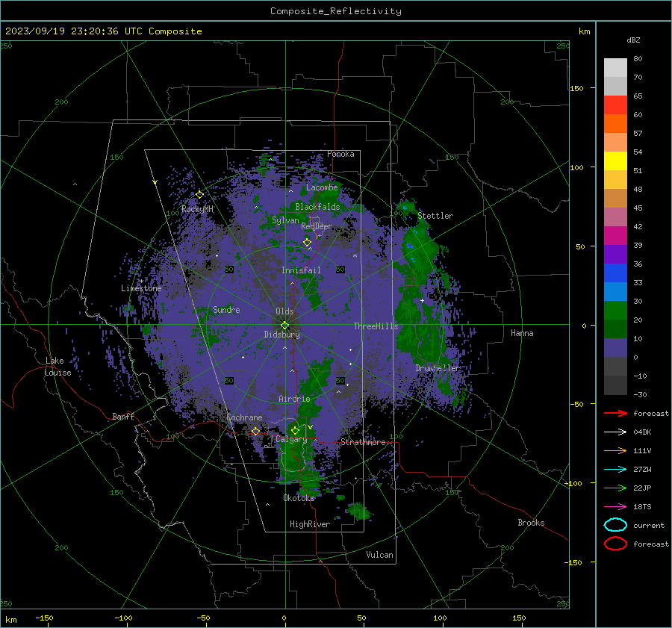
Task: Click the ThreeHills label
Action: [376, 326]
